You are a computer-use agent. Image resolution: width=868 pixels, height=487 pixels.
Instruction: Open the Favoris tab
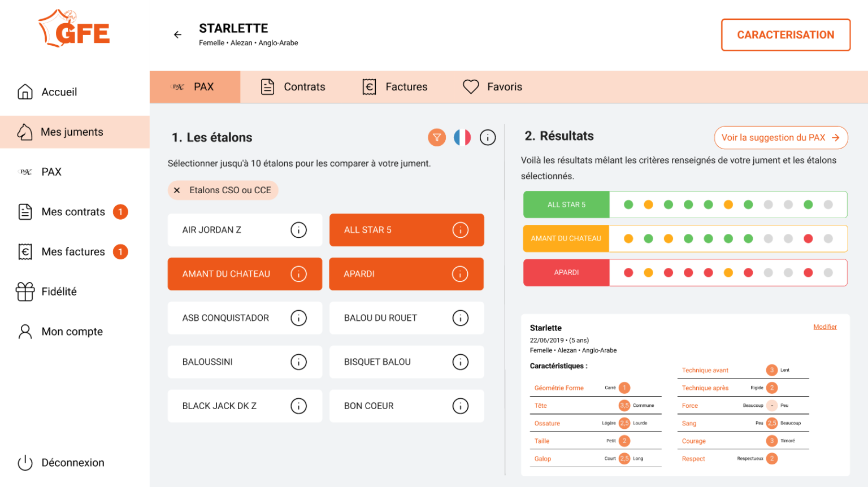point(492,87)
